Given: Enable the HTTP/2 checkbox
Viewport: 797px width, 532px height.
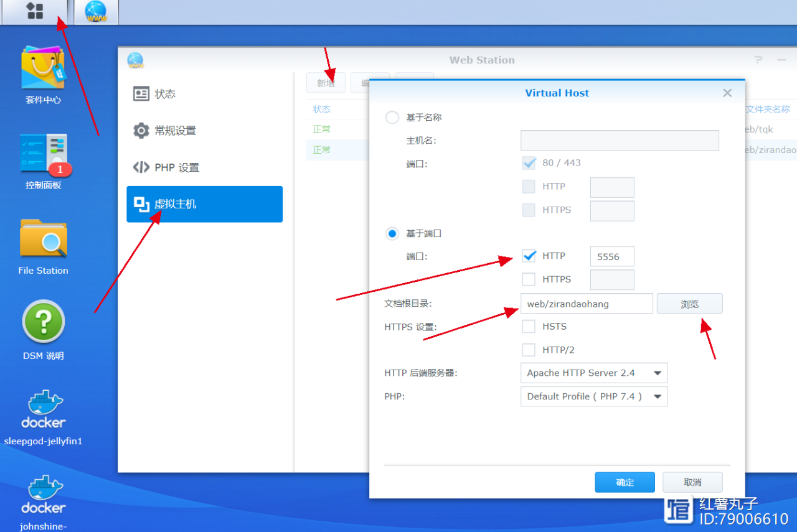Looking at the screenshot, I should (529, 350).
